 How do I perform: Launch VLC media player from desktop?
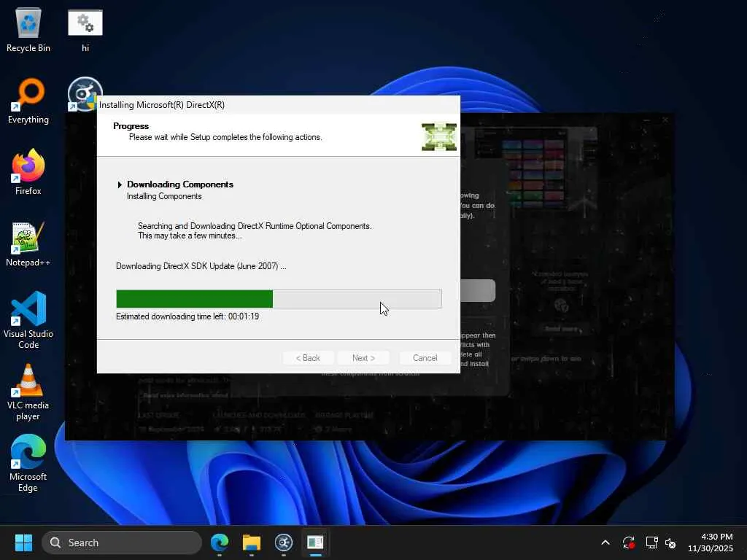(28, 392)
